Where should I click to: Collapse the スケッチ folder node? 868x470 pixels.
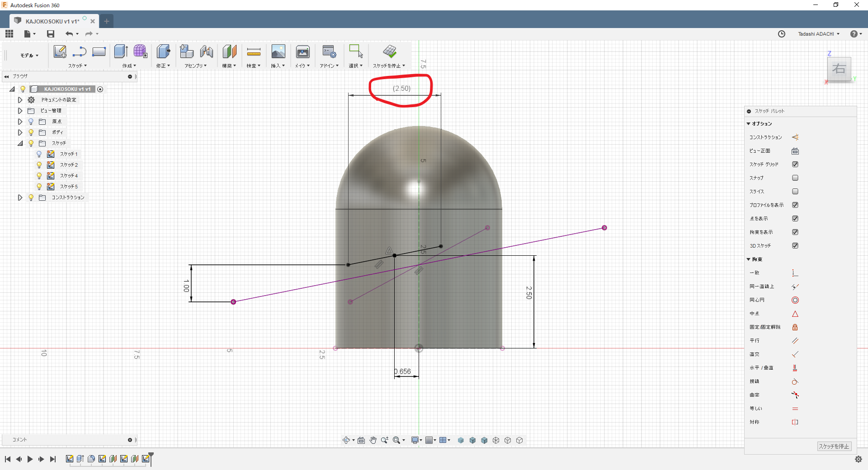tap(20, 143)
